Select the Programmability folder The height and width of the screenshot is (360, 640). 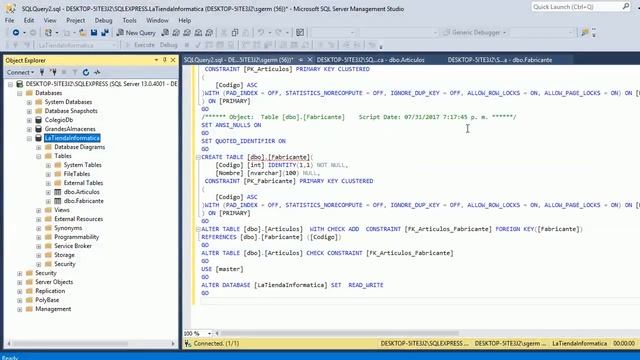76,237
